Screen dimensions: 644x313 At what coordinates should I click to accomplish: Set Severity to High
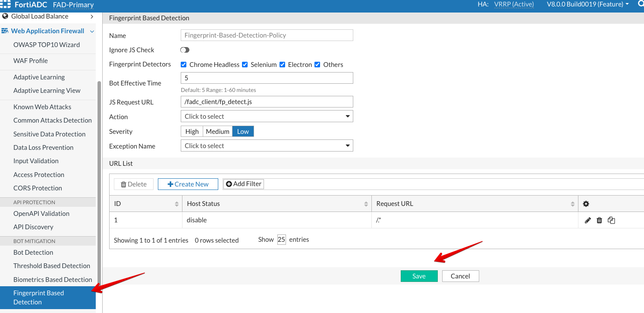click(192, 131)
